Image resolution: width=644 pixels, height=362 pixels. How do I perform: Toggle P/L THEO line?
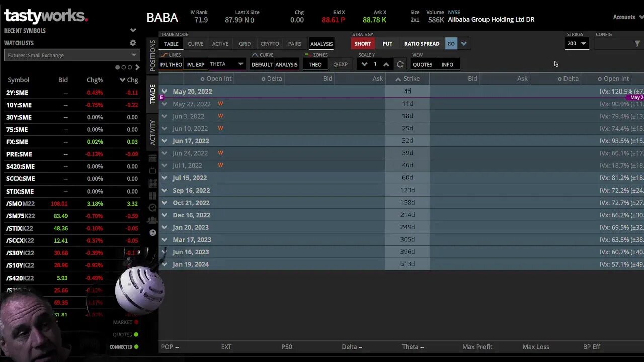(171, 64)
